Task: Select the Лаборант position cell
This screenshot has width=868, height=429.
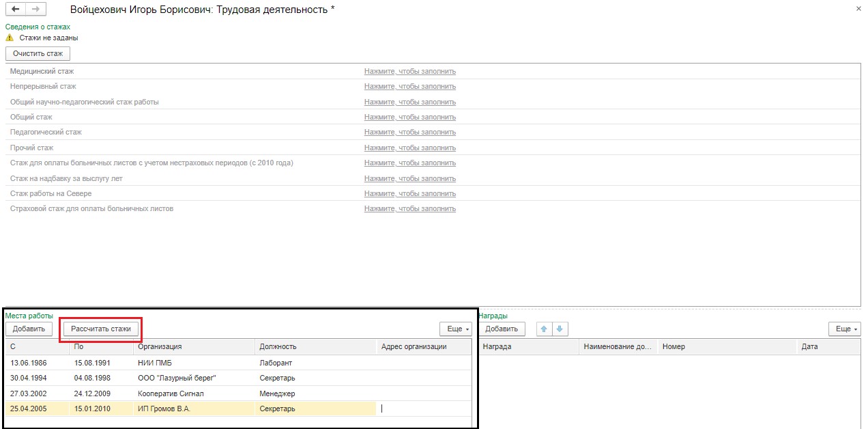Action: point(316,363)
